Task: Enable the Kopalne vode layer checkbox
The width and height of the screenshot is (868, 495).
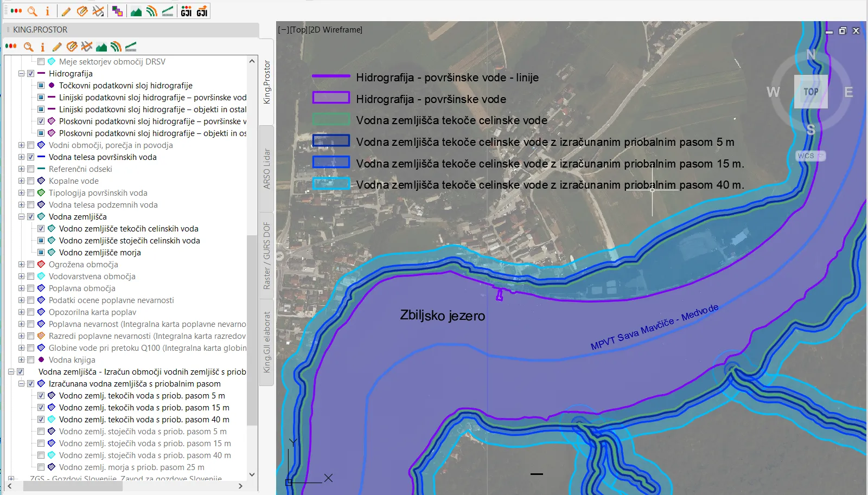Action: (31, 181)
